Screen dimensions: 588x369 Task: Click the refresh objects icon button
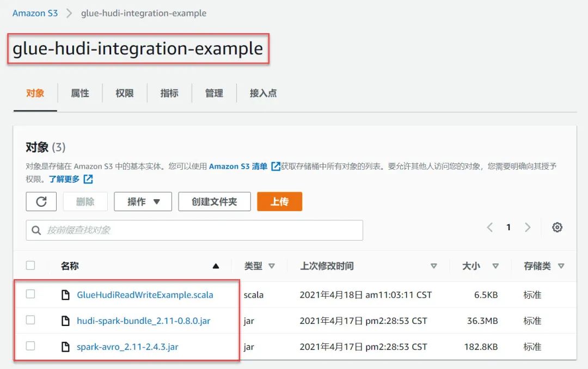(41, 202)
